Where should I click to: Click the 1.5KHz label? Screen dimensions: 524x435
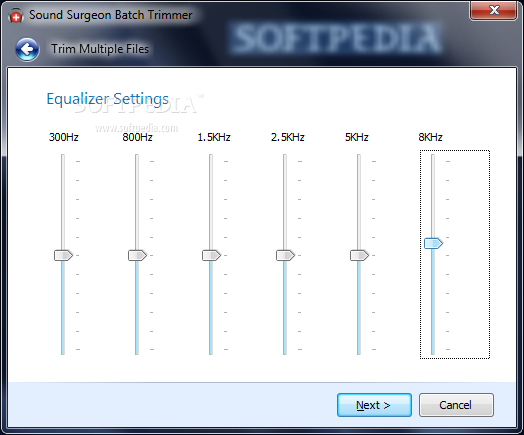(214, 137)
